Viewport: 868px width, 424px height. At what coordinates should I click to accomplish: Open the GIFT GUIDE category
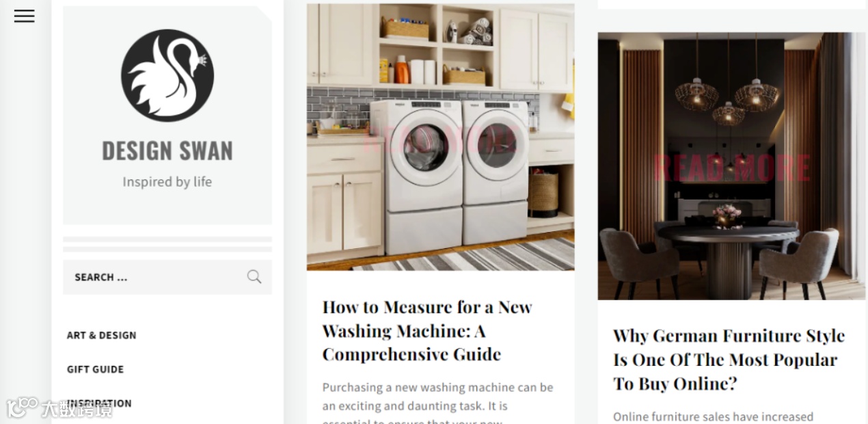[x=95, y=369]
